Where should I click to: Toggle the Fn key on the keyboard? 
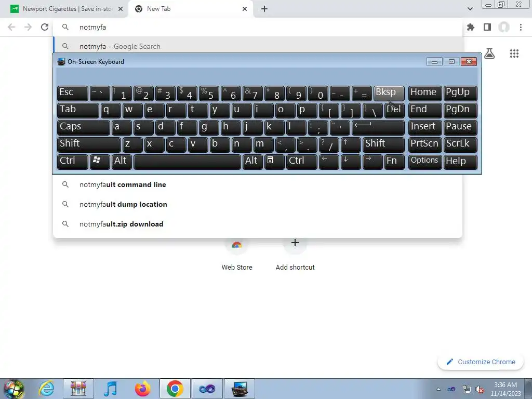click(x=395, y=162)
